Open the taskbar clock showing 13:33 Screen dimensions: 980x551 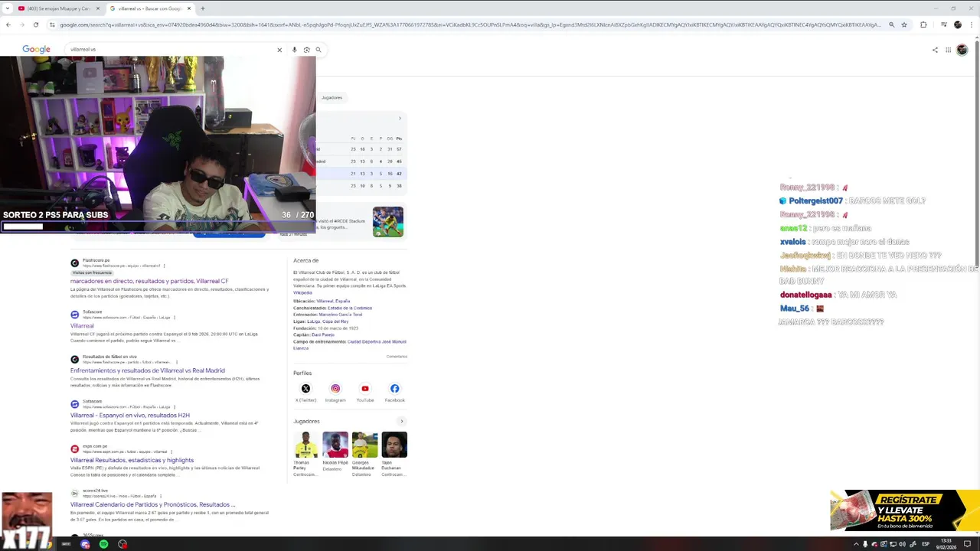click(x=946, y=544)
